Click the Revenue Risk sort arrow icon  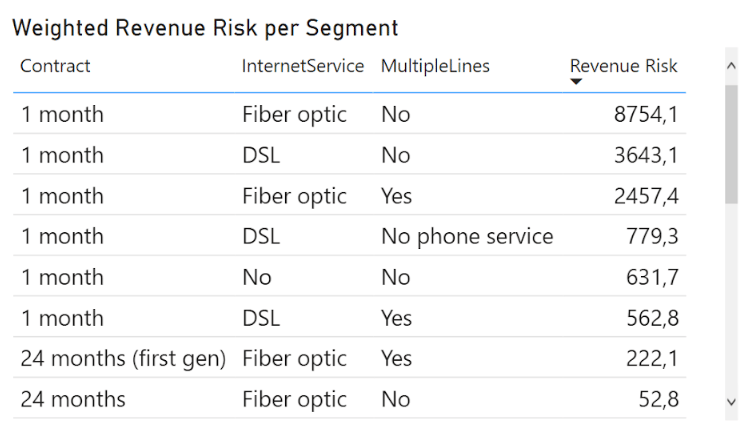point(576,81)
